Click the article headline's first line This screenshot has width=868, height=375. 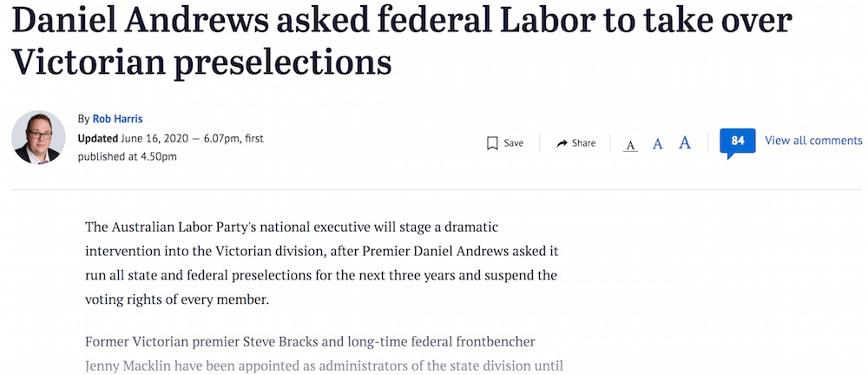click(x=401, y=22)
